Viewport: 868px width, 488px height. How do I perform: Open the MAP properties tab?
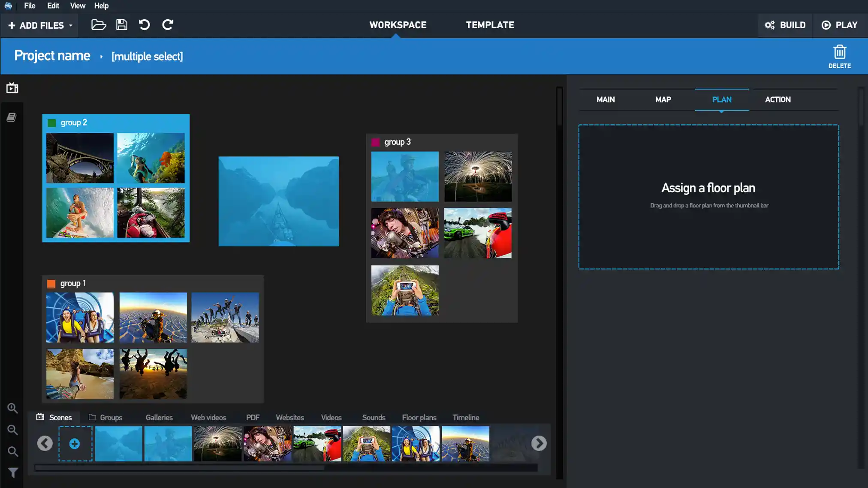click(x=663, y=100)
